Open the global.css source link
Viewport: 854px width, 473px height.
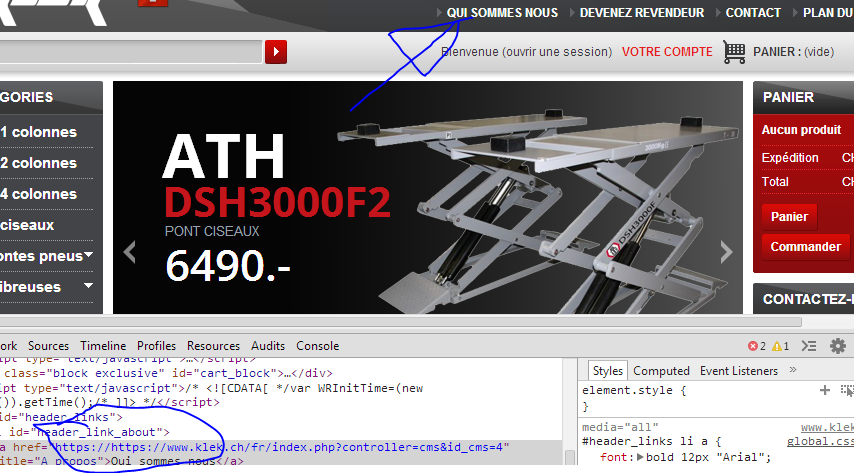point(820,442)
